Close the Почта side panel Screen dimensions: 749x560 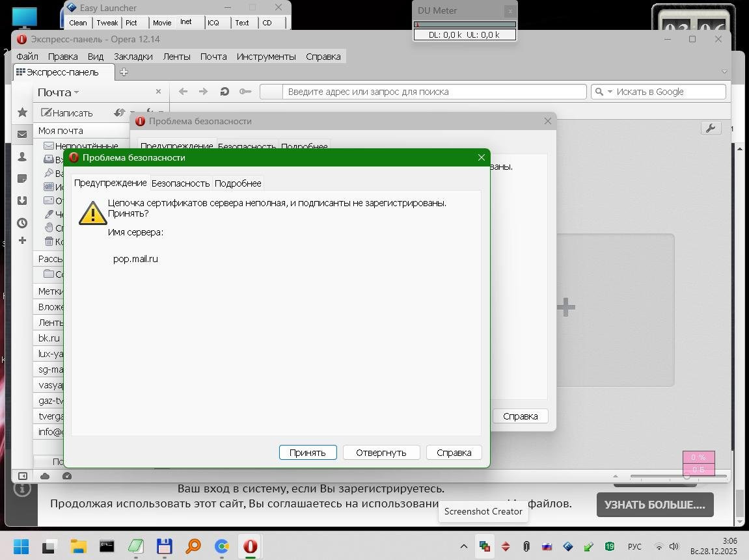[x=158, y=91]
